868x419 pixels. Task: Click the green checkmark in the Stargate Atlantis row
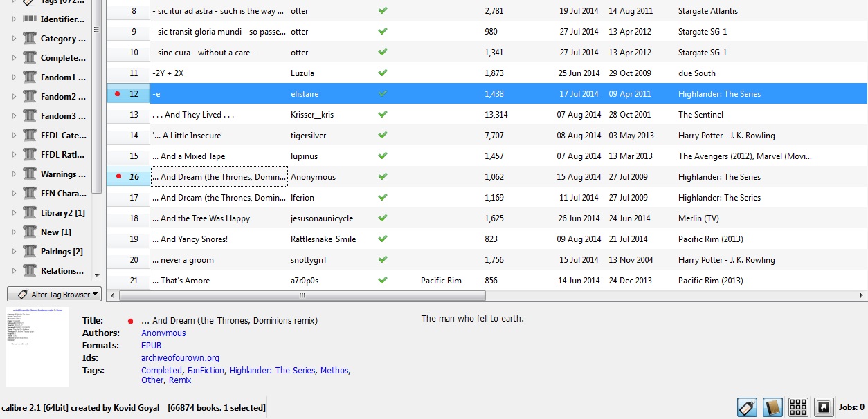coord(383,11)
